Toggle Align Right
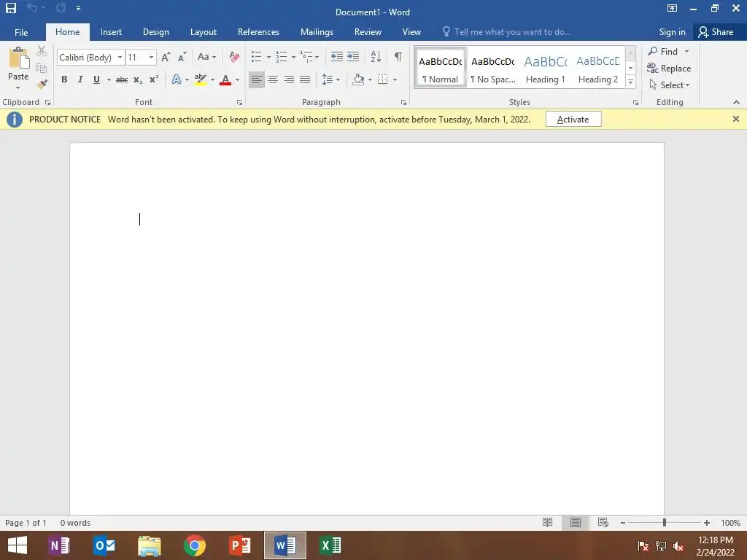Screen dimensions: 747x560 [289, 79]
